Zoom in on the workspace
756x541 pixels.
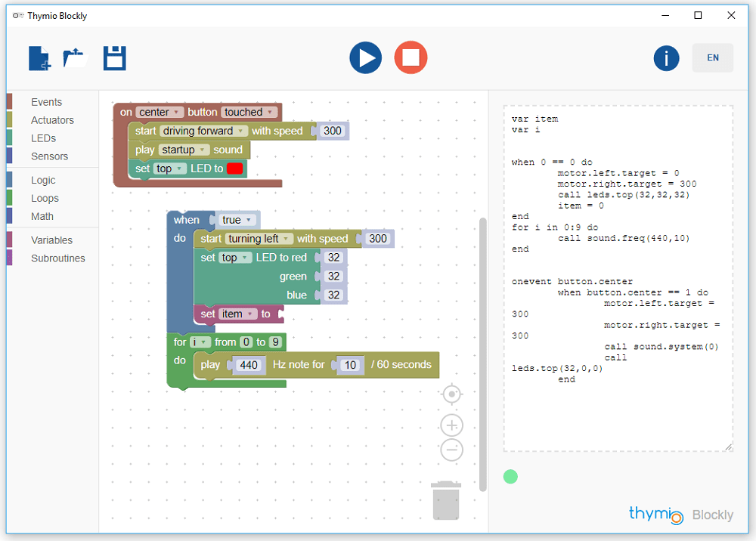[451, 425]
